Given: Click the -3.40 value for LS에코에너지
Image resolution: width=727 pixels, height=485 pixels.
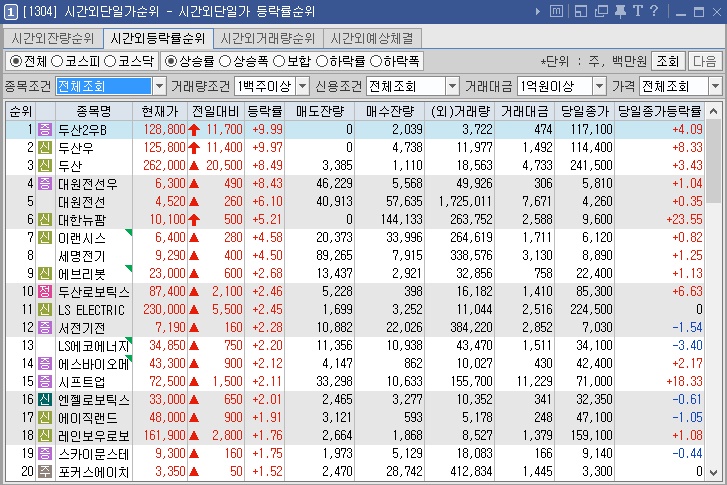Looking at the screenshot, I should point(688,345).
